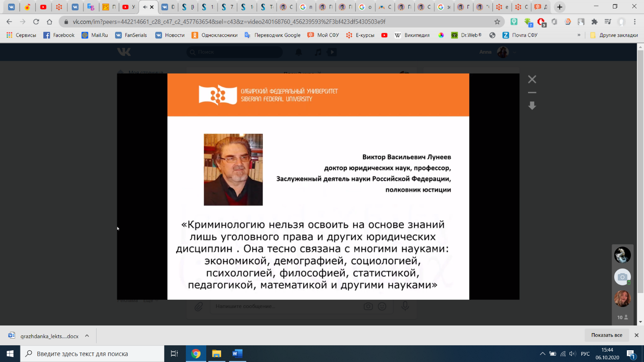The width and height of the screenshot is (644, 362).
Task: Reload the VK page
Action: 36,22
